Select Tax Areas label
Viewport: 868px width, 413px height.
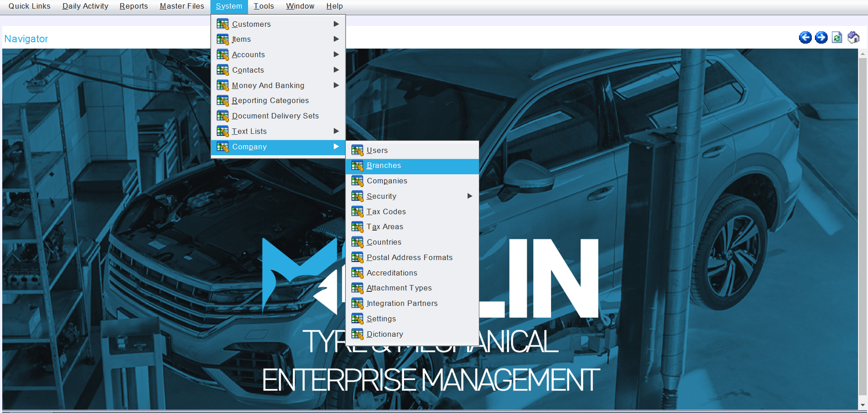point(385,226)
